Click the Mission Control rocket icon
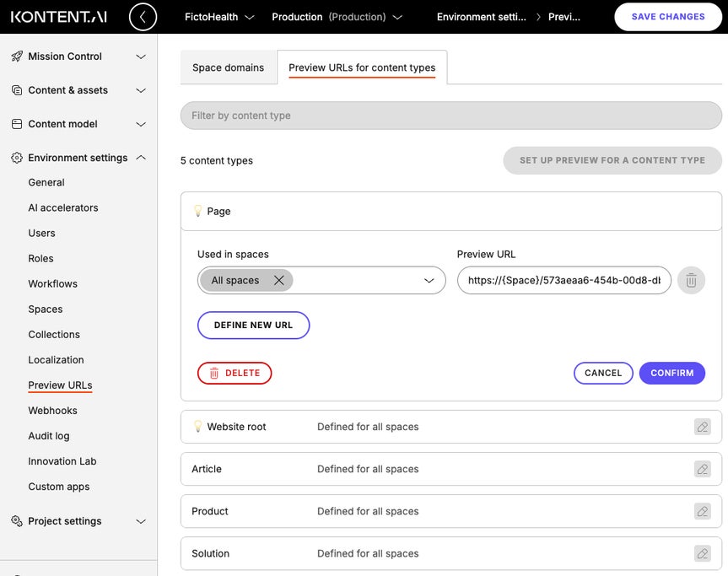This screenshot has width=728, height=576. click(x=17, y=57)
